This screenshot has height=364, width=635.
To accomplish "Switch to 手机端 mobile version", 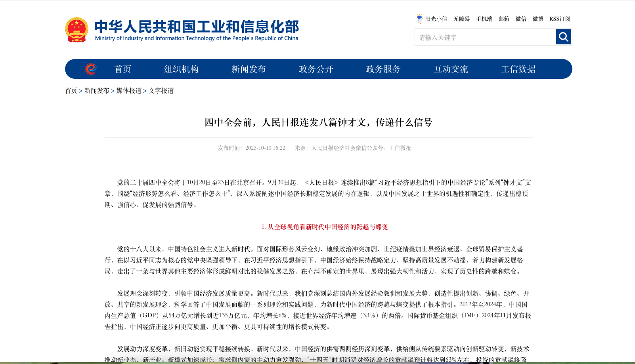I will pyautogui.click(x=484, y=19).
